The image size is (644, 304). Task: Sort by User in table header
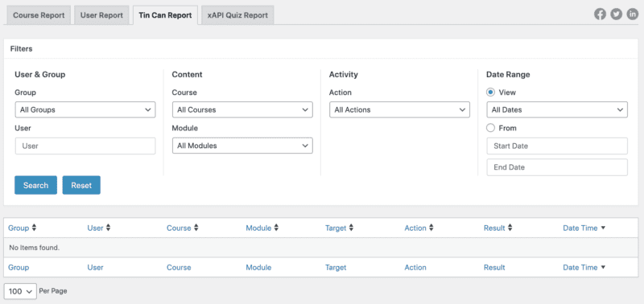95,228
